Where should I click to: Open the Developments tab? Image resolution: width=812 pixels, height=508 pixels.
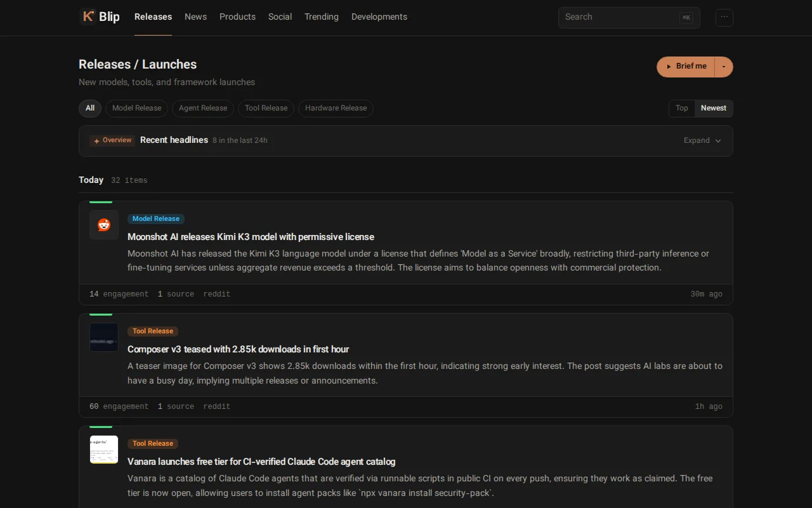coord(379,17)
